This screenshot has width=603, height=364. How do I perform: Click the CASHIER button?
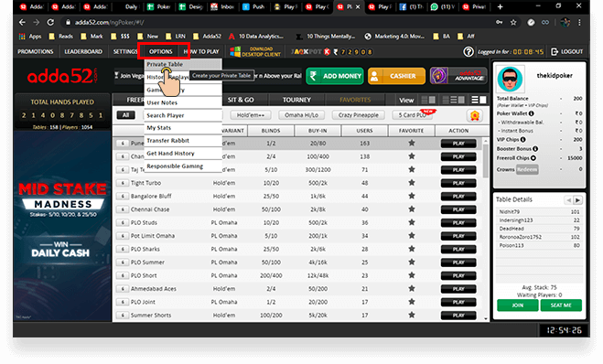[x=396, y=76]
